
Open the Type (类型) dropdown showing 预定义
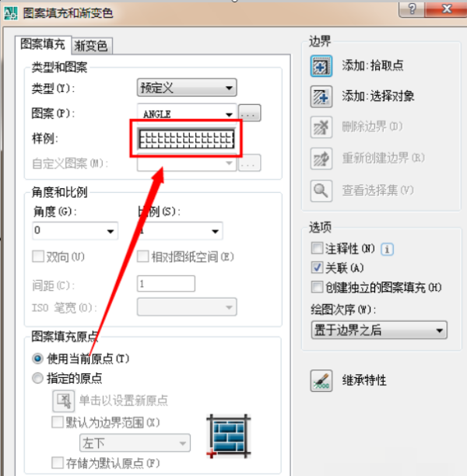tap(187, 88)
